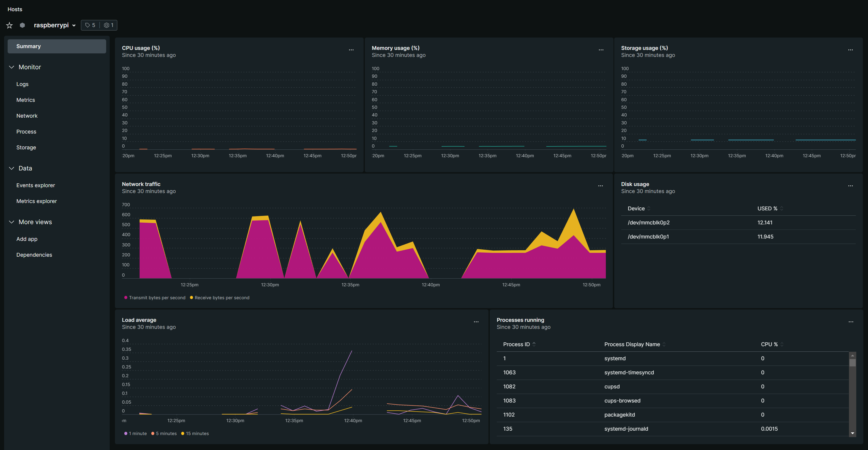Toggle the 1 minute load legend
Image resolution: width=868 pixels, height=450 pixels.
point(135,434)
